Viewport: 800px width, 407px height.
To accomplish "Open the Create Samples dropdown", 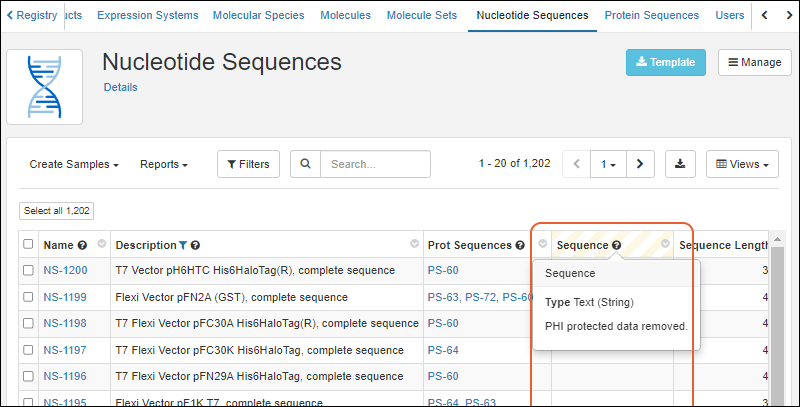I will click(x=74, y=164).
